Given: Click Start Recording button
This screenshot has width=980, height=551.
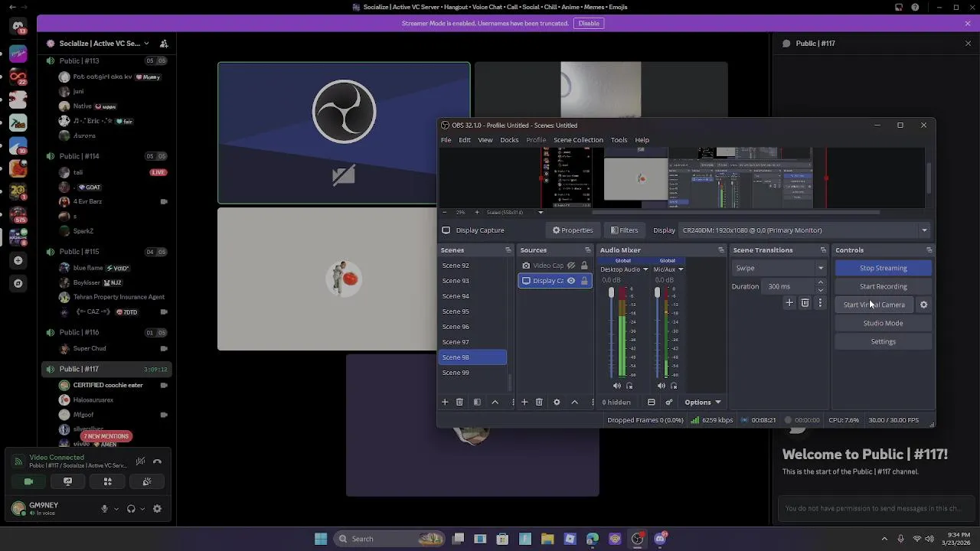Looking at the screenshot, I should coord(884,286).
